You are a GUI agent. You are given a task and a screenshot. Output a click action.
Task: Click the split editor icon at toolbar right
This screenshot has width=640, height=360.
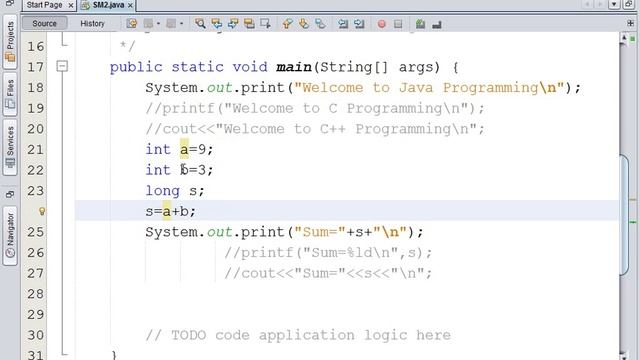point(631,23)
